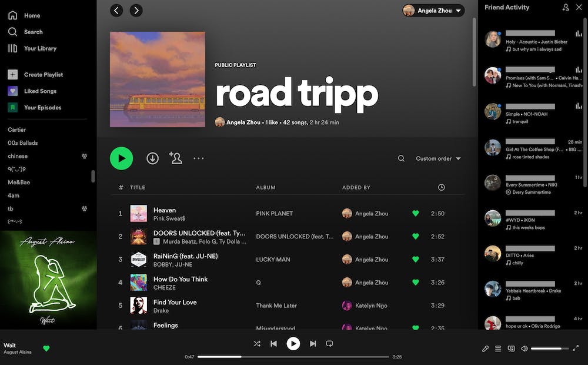This screenshot has height=365, width=588.
Task: Click the Search magnifier icon in sidebar
Action: point(13,32)
